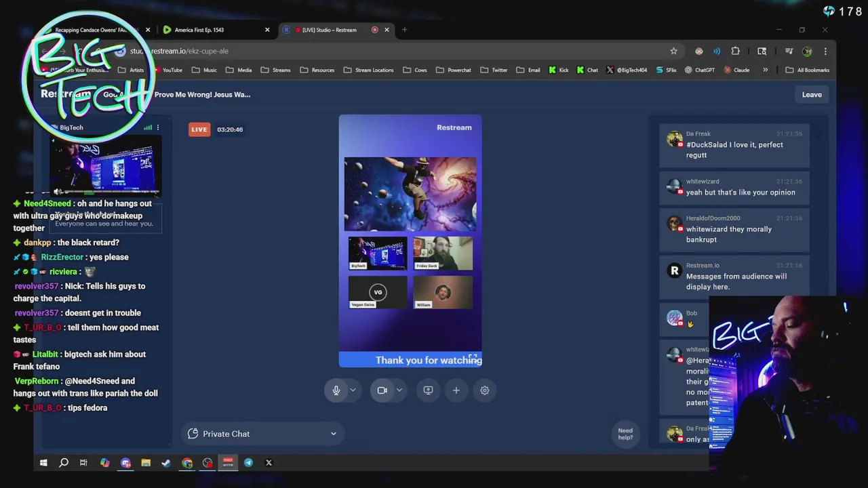Open the camera options chevron
Screen dimensions: 868x488
coord(399,390)
